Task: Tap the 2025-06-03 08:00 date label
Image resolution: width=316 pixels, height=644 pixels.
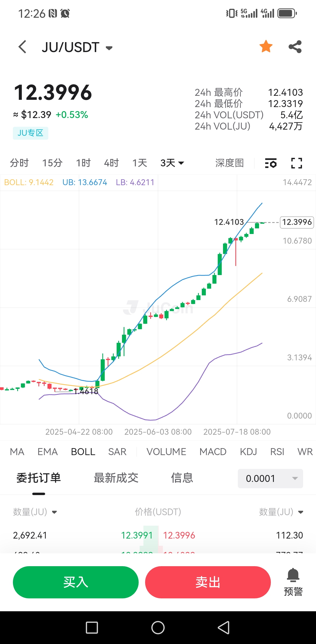Action: point(158,432)
